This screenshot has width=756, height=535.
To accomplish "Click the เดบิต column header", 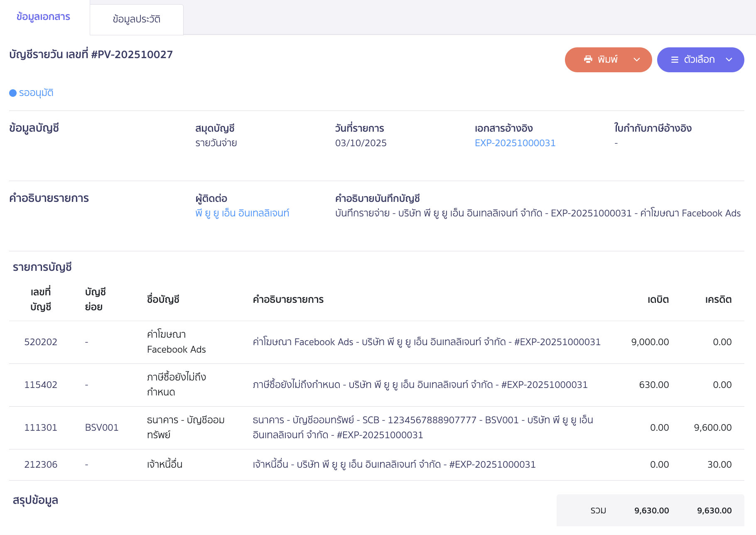I will coord(658,299).
